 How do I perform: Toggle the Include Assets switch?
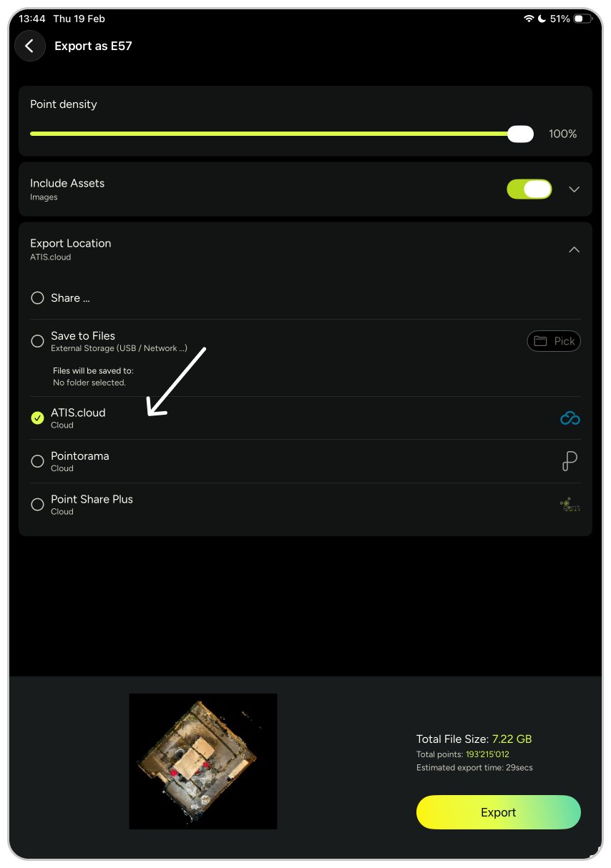click(x=529, y=189)
